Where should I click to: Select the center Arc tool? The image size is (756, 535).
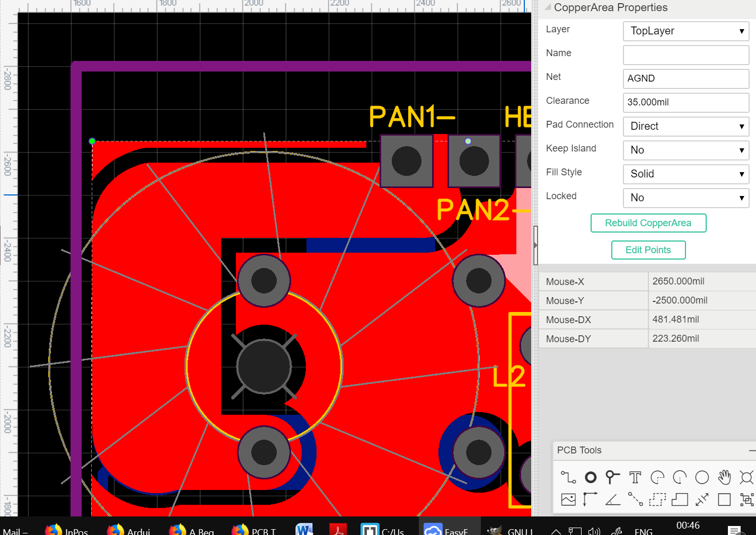680,477
